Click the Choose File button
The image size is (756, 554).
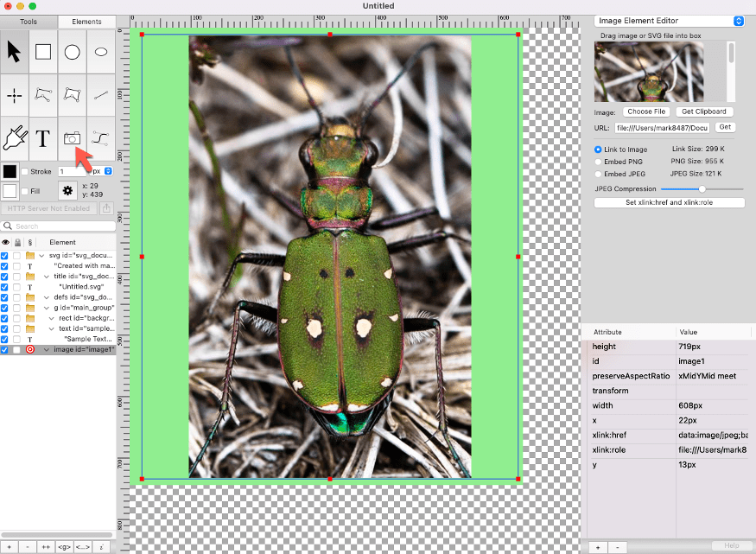(x=646, y=111)
